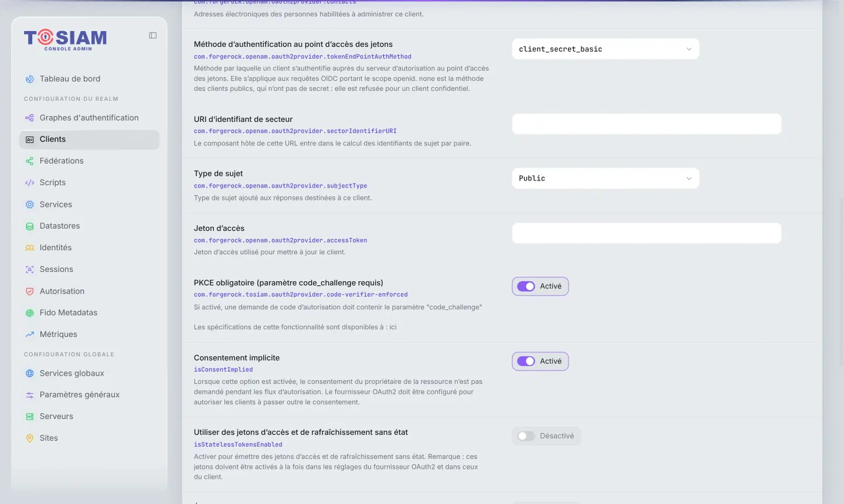Click the Sites location pin icon
The height and width of the screenshot is (504, 844).
pyautogui.click(x=30, y=438)
